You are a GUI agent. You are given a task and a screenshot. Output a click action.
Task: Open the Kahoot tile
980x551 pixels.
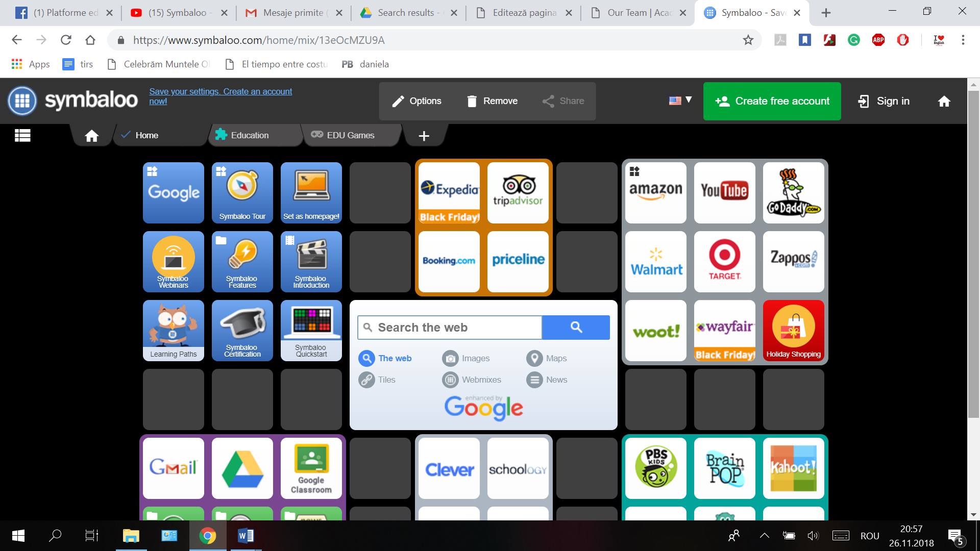click(x=793, y=468)
